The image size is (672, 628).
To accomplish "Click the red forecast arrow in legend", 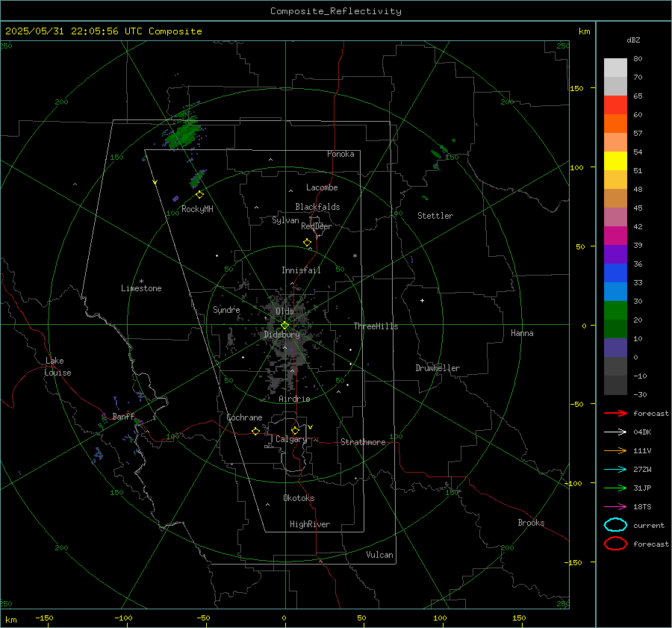I will [x=615, y=413].
